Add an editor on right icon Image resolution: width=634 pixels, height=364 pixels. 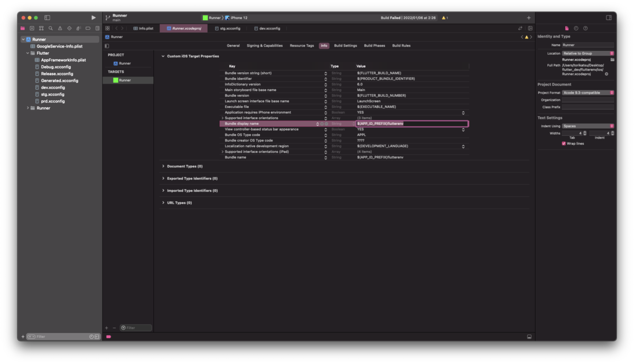[530, 29]
